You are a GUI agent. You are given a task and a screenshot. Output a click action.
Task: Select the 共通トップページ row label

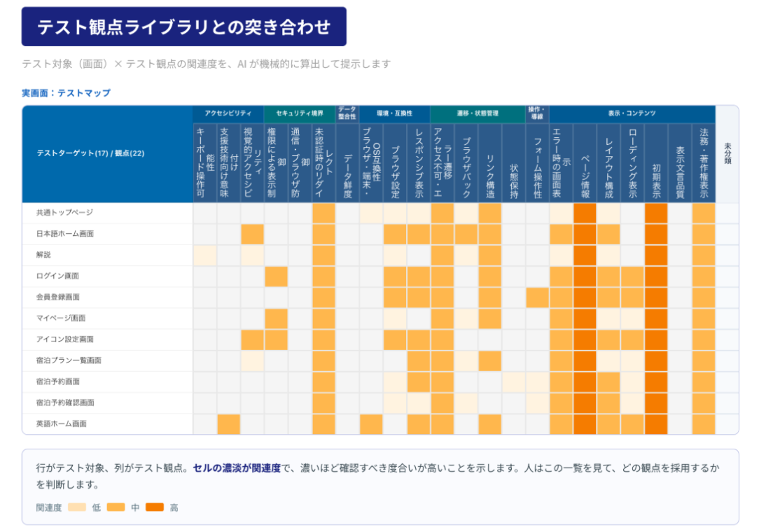[x=65, y=213]
